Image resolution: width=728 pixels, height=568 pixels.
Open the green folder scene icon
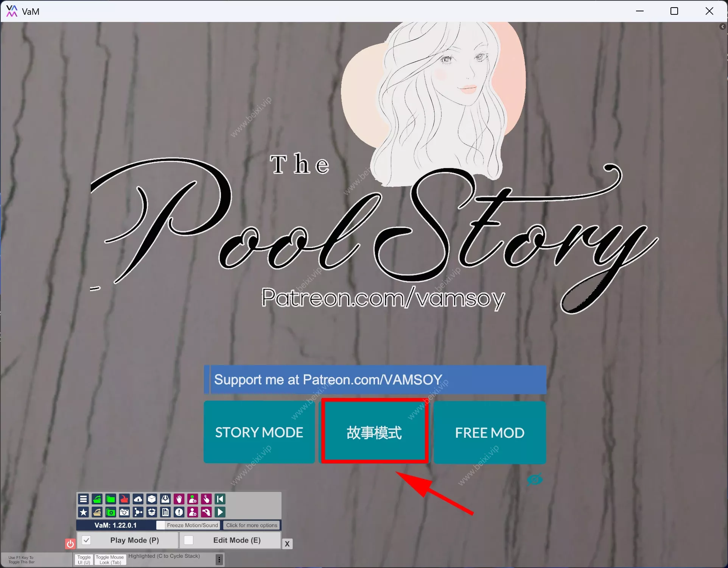pyautogui.click(x=111, y=499)
